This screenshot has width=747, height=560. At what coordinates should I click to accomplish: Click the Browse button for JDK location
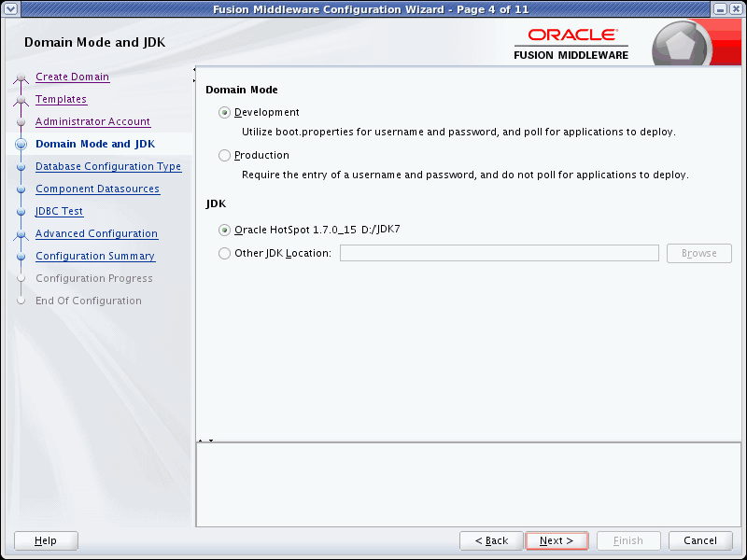click(698, 253)
